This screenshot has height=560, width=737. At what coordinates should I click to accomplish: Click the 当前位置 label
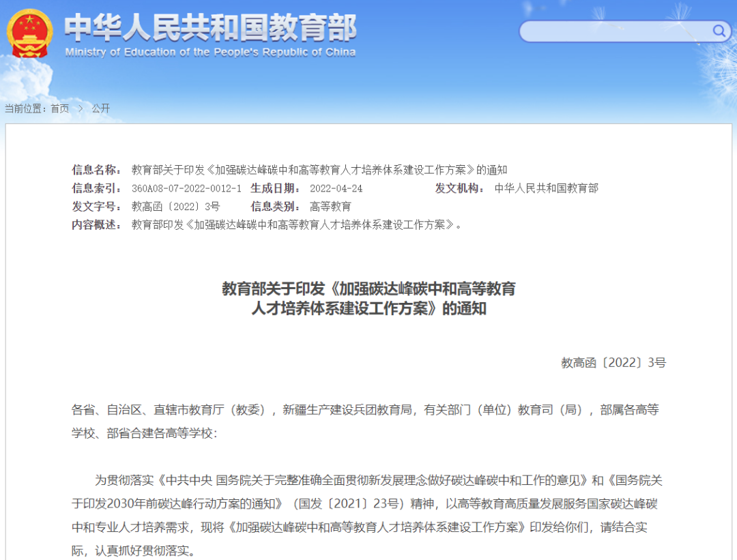(x=25, y=108)
